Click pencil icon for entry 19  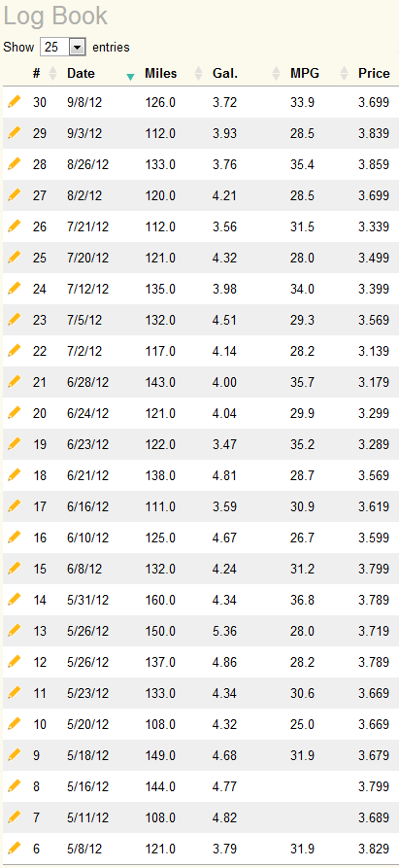click(15, 443)
